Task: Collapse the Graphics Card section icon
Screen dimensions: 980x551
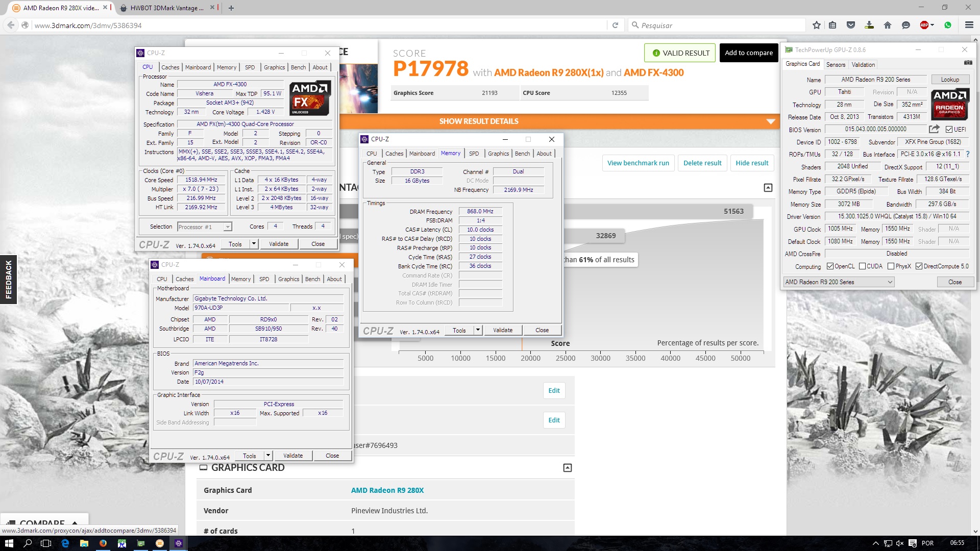Action: 567,468
